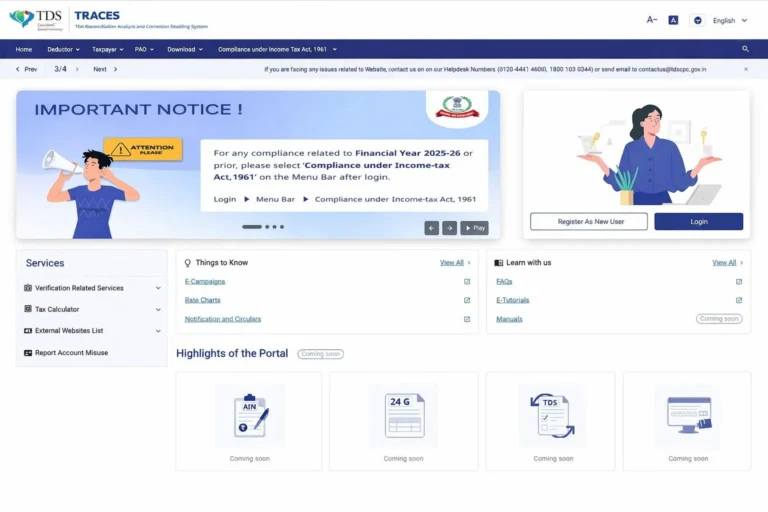Click the banner previous arrow button
This screenshot has height=512, width=768.
point(432,228)
